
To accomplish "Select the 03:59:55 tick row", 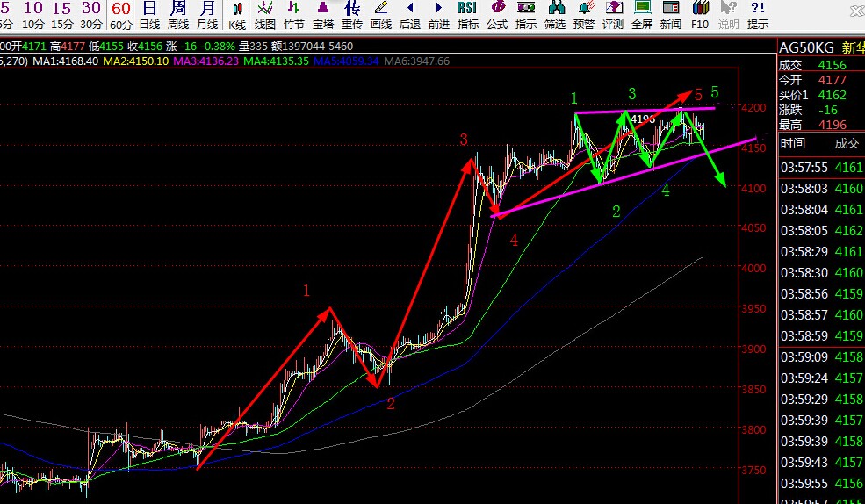I will pyautogui.click(x=821, y=483).
